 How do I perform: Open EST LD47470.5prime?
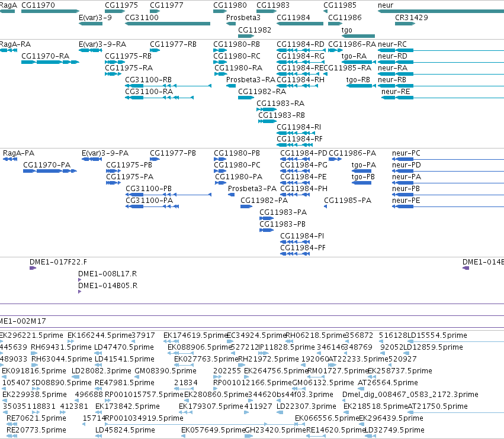(x=124, y=347)
